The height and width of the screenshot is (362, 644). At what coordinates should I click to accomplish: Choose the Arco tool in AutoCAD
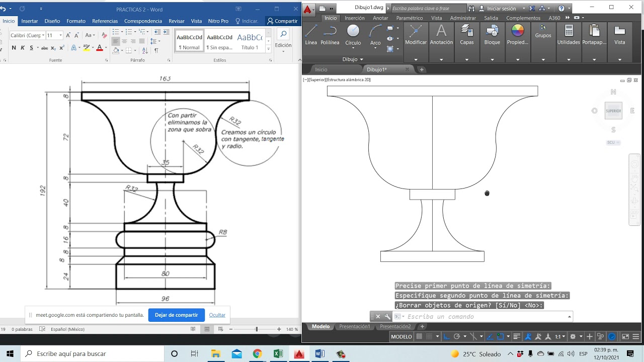coord(375,35)
